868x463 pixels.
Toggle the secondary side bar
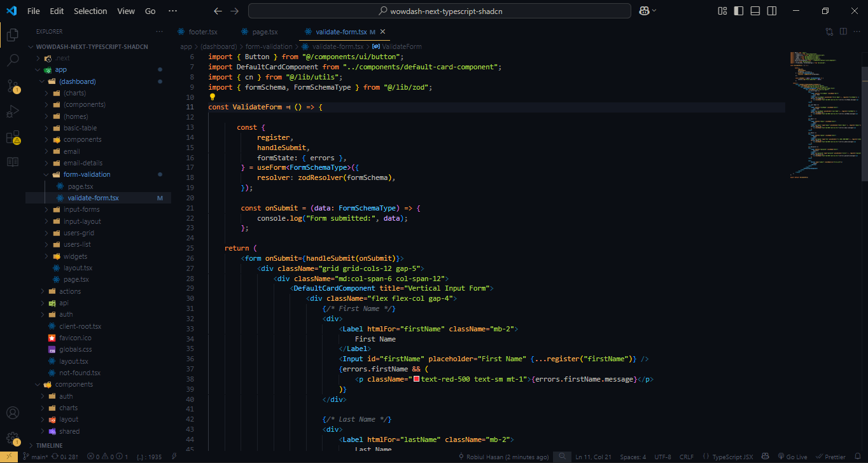pos(771,11)
